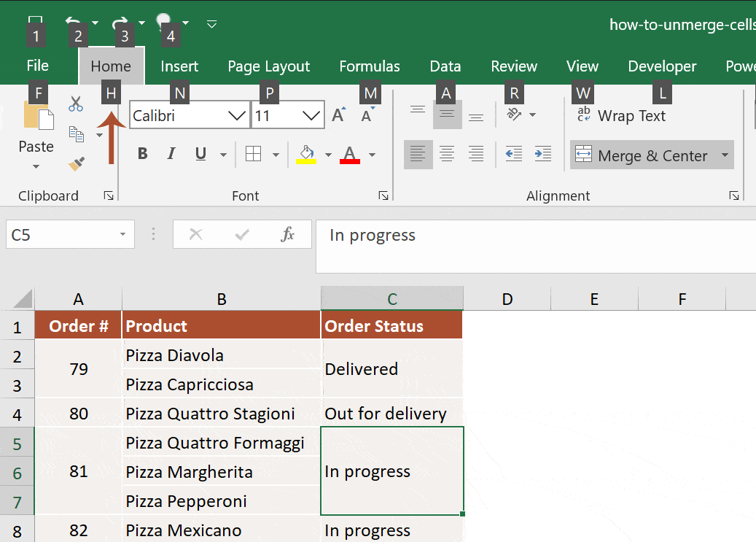This screenshot has width=756, height=542.
Task: Select the Format Painter tool
Action: click(x=76, y=164)
